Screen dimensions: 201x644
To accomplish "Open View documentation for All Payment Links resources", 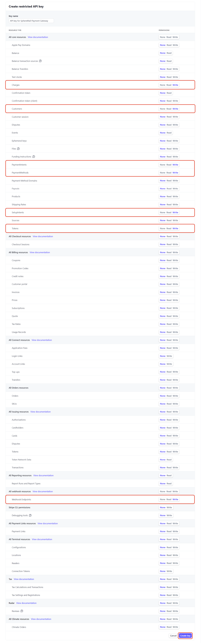I will click(48, 523).
